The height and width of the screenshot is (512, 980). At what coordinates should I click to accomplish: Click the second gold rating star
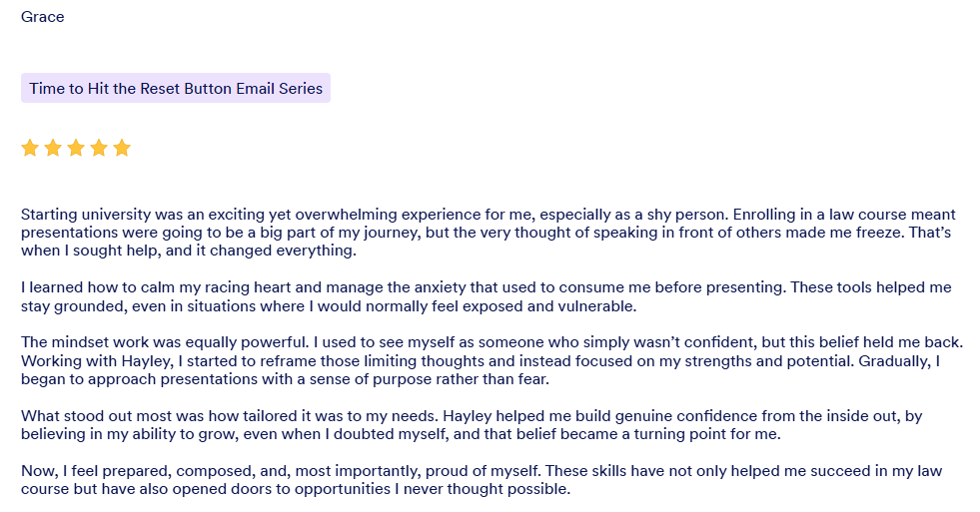point(53,149)
